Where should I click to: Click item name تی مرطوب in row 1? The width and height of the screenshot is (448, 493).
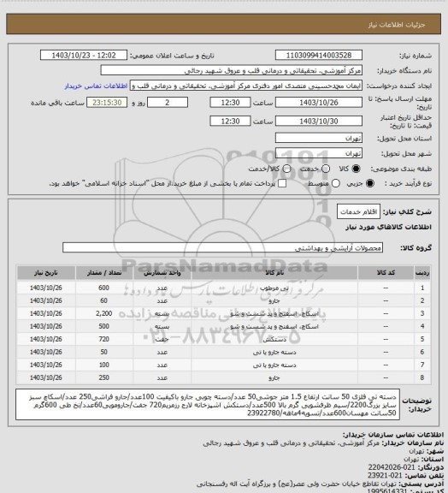pyautogui.click(x=274, y=288)
